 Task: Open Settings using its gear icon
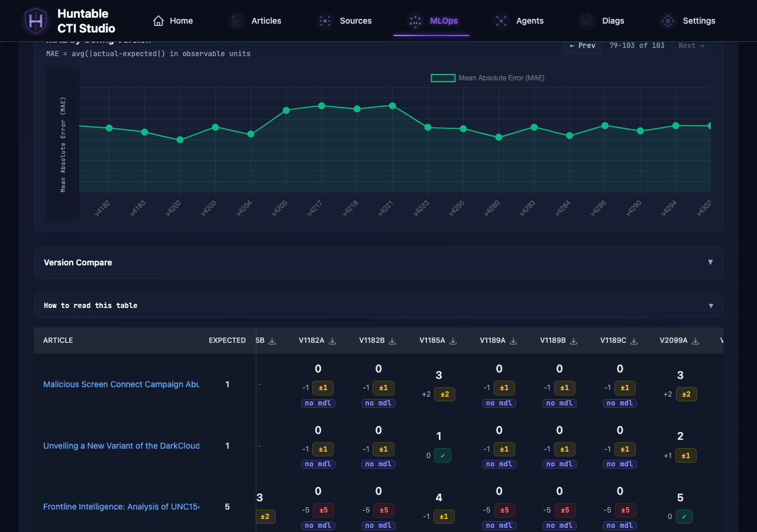point(668,21)
